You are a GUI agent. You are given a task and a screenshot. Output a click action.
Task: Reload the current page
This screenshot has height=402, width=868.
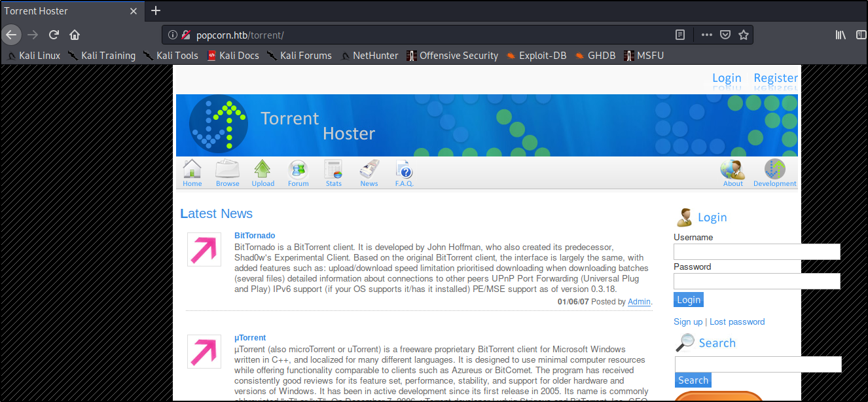pos(54,34)
